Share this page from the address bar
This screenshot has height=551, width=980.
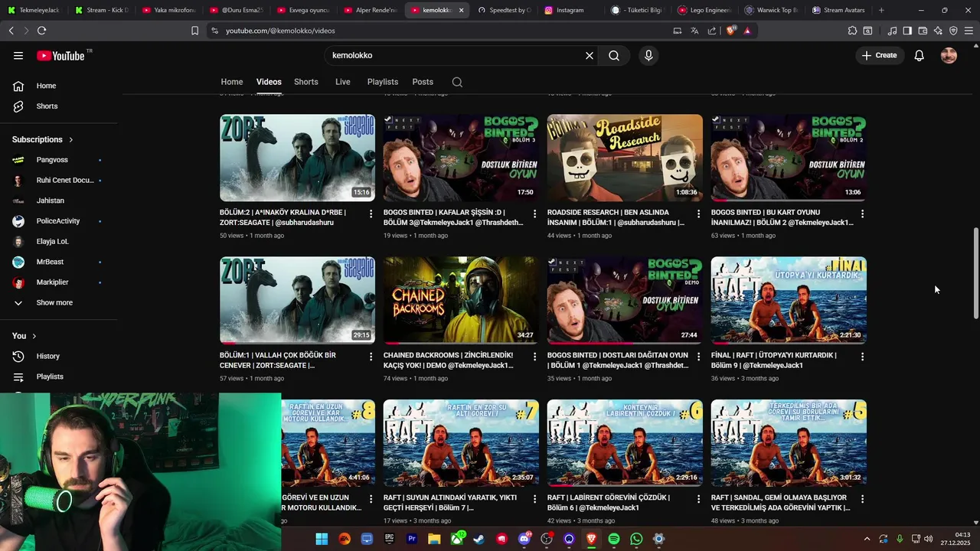coord(712,31)
